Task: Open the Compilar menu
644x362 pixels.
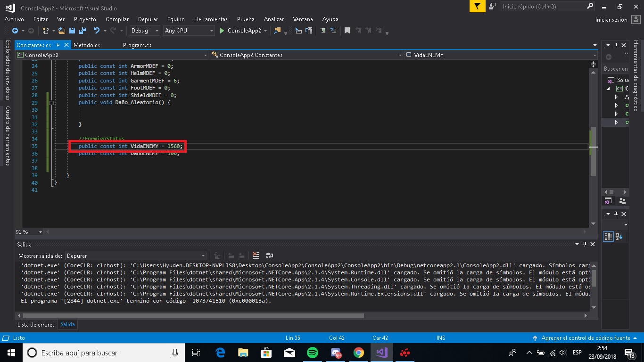Action: (x=117, y=19)
